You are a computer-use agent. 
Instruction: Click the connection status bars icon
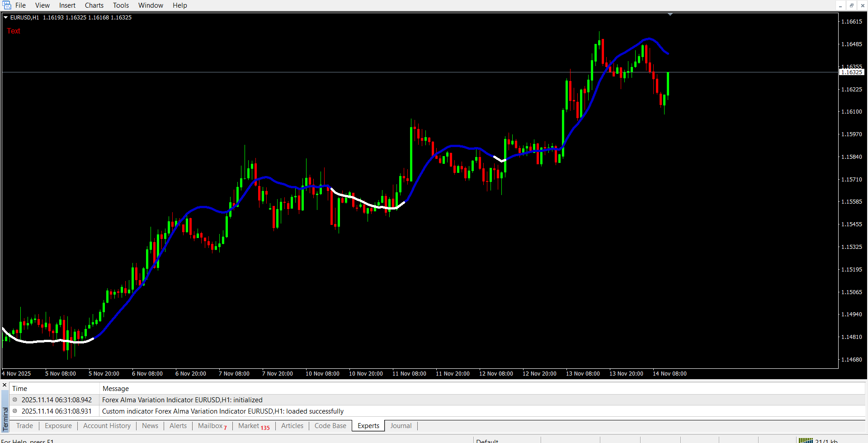tap(805, 440)
